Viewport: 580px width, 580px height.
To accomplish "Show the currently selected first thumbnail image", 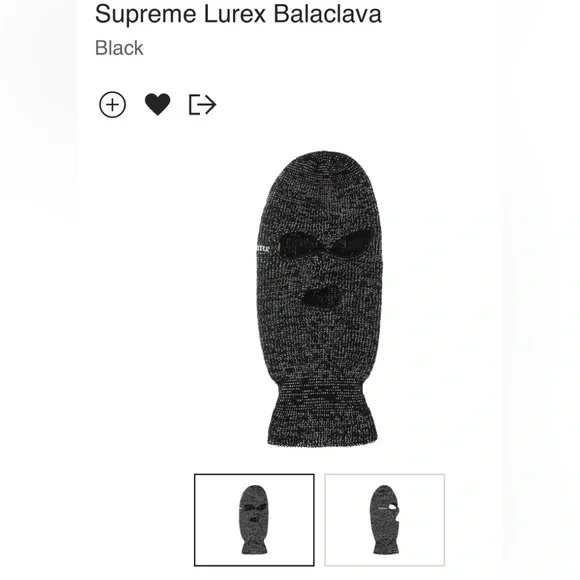I will [254, 520].
